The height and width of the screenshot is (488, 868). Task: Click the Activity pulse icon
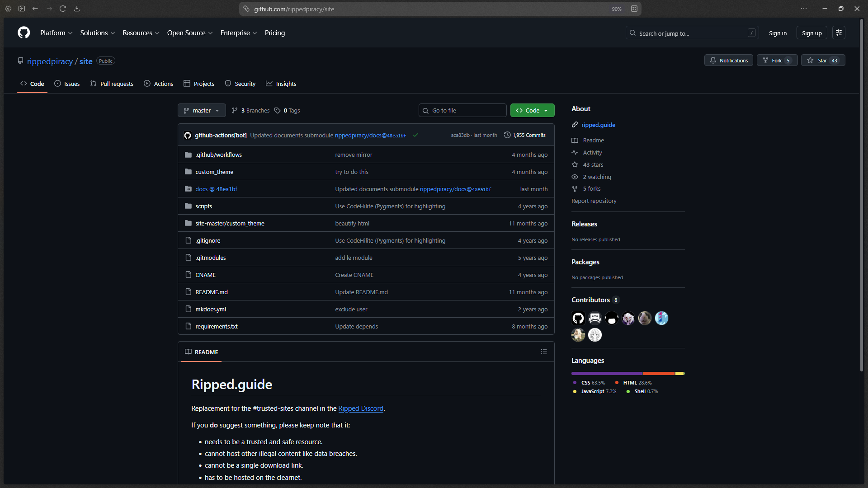point(575,152)
